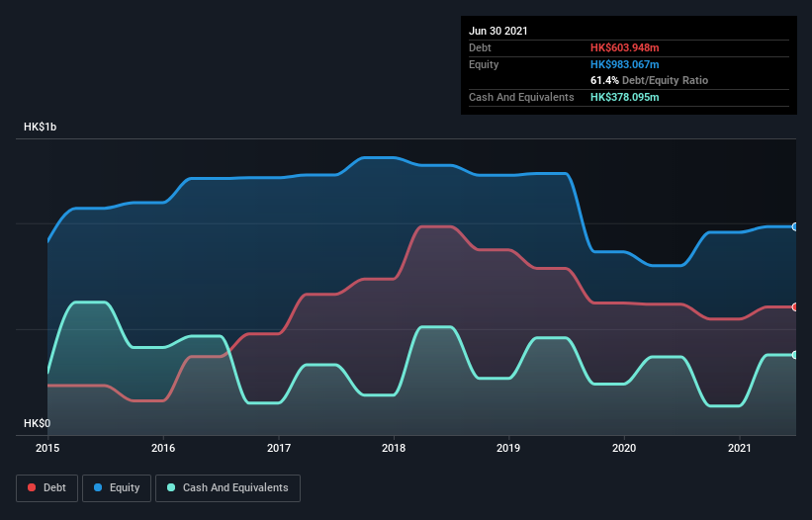Select the Equity end point marker on chart
Screen dimensions: 812x520
795,226
